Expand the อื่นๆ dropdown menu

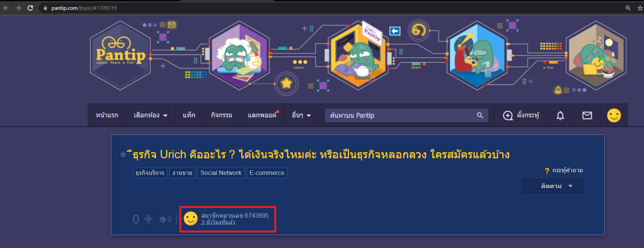tap(301, 115)
